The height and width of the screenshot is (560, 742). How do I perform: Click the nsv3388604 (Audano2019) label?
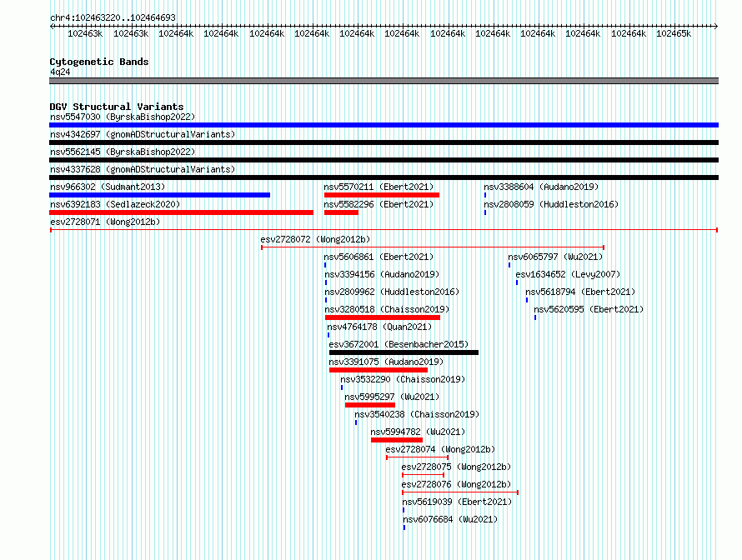coord(541,187)
